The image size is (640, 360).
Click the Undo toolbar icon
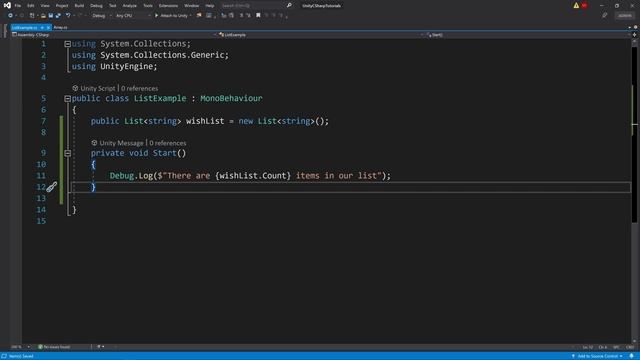click(68, 16)
